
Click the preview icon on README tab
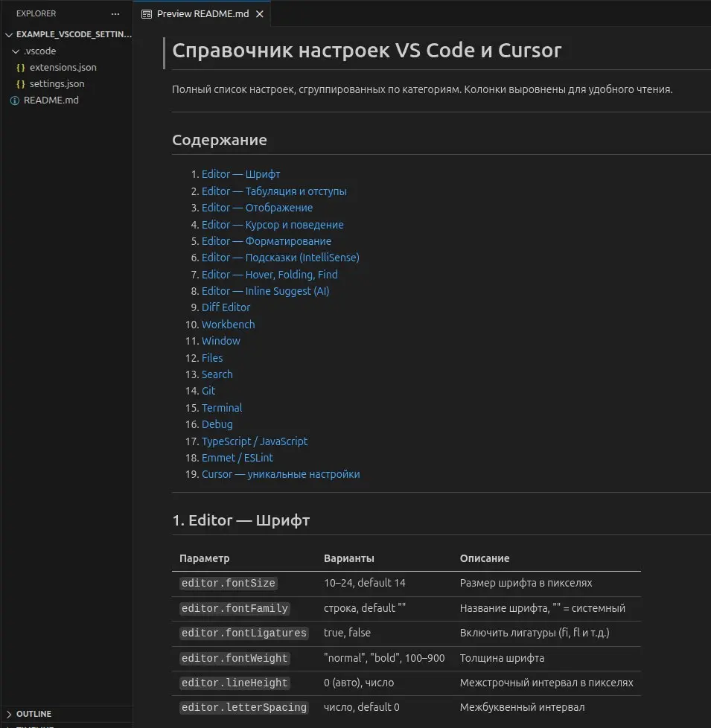coord(146,14)
